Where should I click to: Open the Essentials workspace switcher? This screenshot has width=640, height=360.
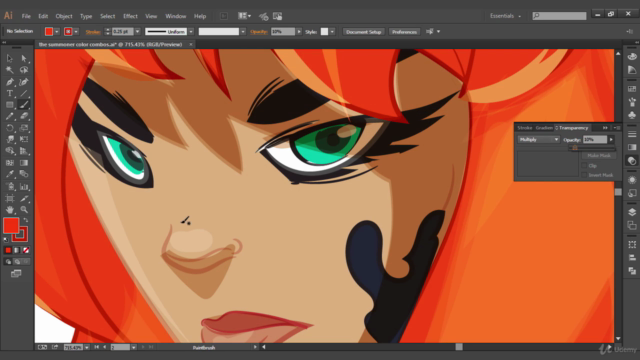pos(505,16)
